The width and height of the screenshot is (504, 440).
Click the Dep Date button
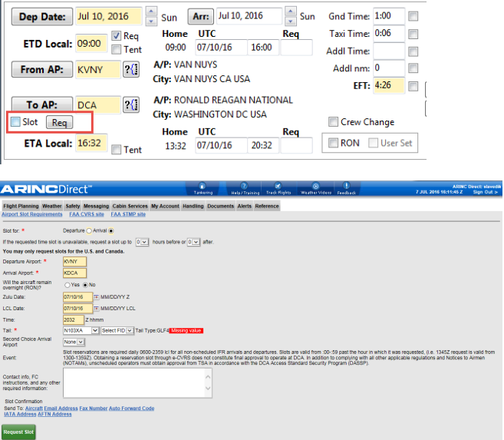[42, 16]
